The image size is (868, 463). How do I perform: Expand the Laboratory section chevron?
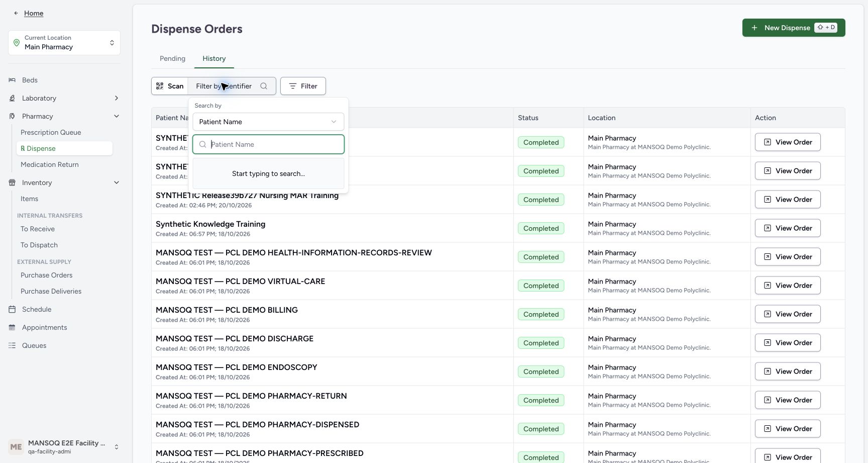(117, 98)
